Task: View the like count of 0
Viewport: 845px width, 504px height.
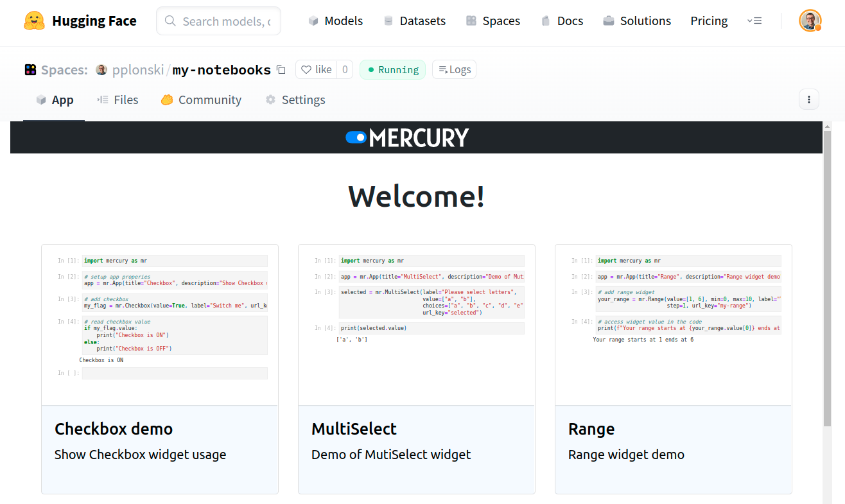Action: (x=345, y=69)
